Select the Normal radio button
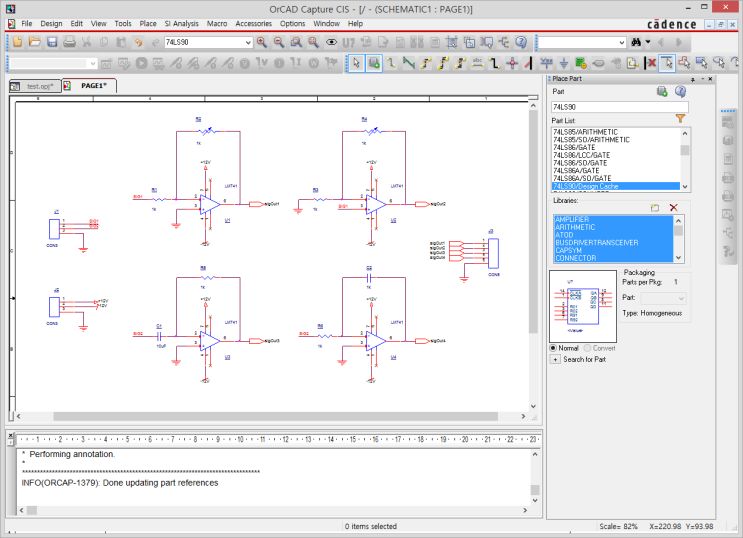Screen dimensions: 743x538 pyautogui.click(x=553, y=348)
